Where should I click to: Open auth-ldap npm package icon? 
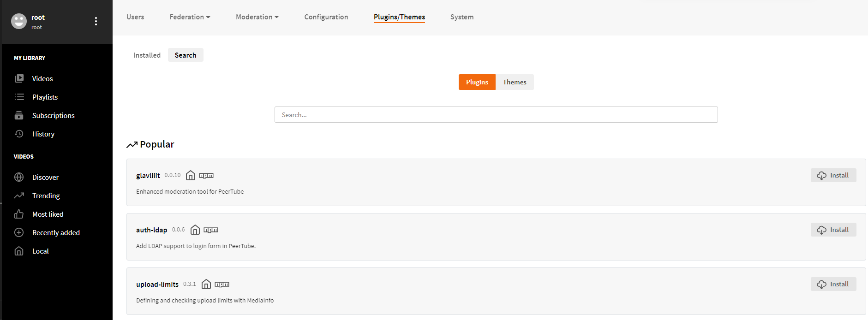(x=211, y=230)
